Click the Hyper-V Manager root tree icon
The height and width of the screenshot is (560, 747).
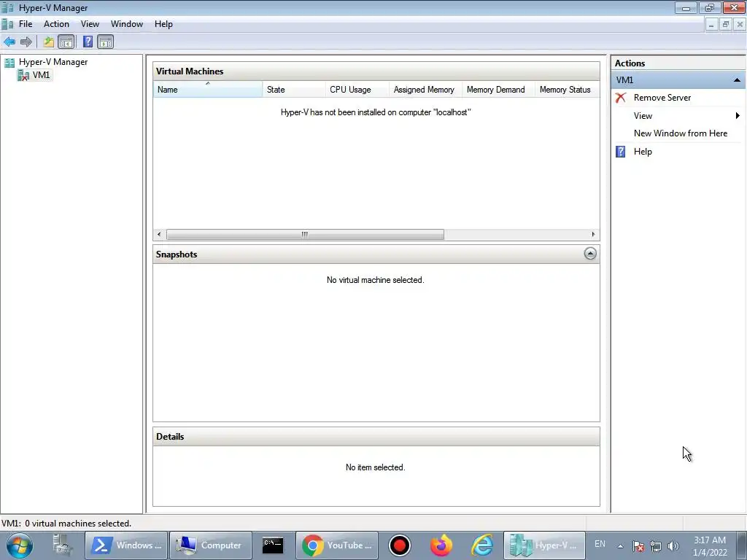pos(9,63)
